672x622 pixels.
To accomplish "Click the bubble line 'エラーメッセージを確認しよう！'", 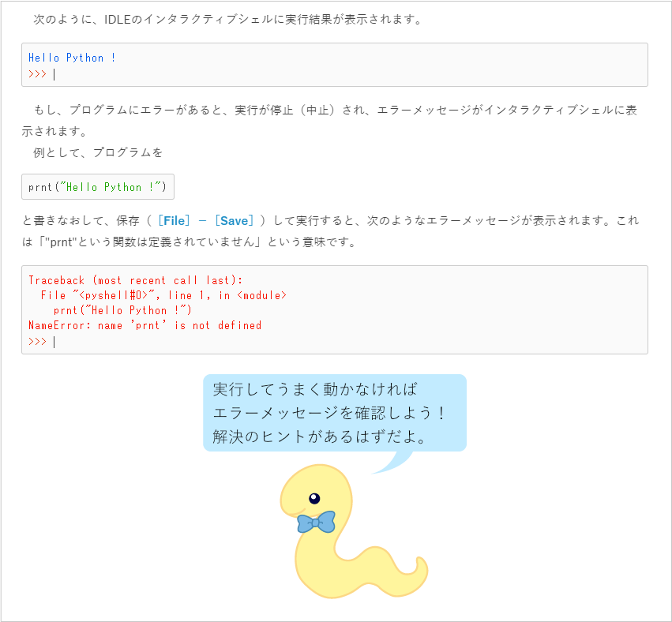I will pyautogui.click(x=329, y=413).
